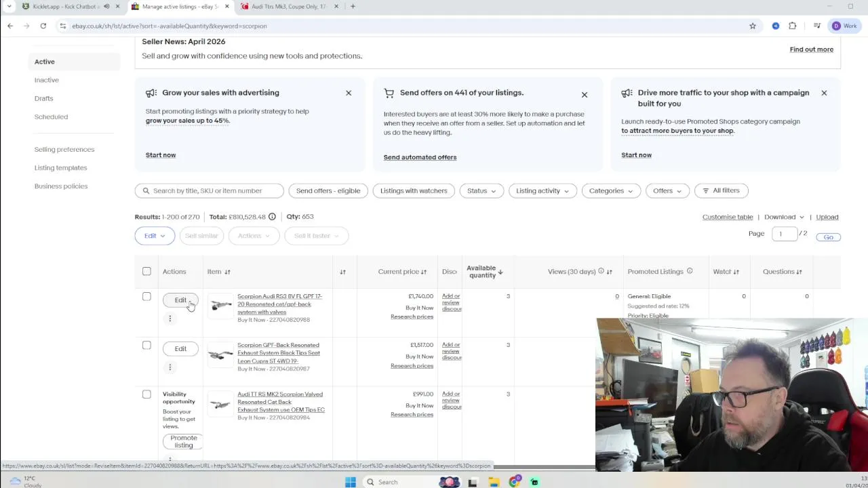
Task: Dismiss the Grow your sales with advertising card
Action: pyautogui.click(x=349, y=93)
